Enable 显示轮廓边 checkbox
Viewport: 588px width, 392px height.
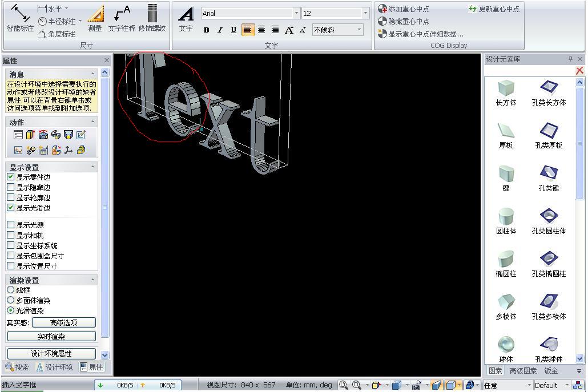[10, 197]
